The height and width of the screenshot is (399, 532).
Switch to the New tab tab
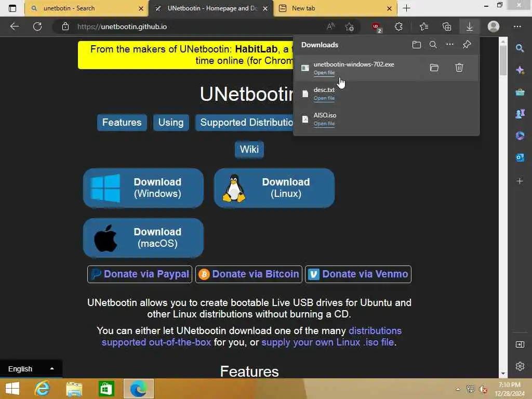[x=335, y=8]
